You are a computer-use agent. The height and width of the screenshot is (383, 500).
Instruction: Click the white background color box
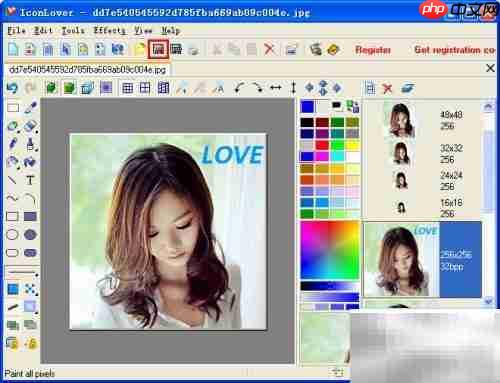point(322,107)
